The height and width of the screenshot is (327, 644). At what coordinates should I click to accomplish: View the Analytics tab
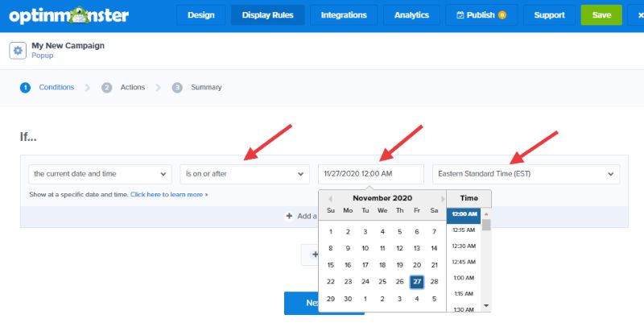tap(411, 15)
